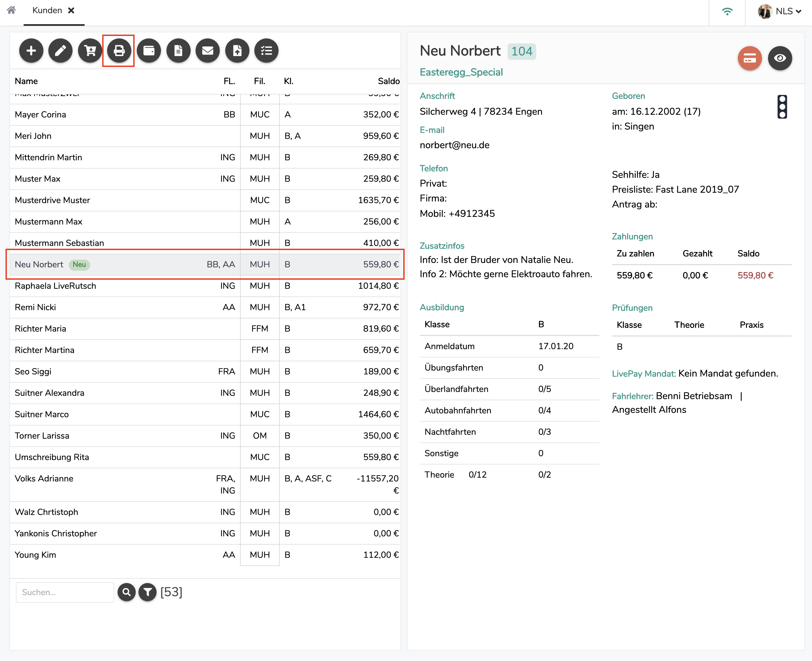Click the add new customer plus icon

pyautogui.click(x=31, y=50)
